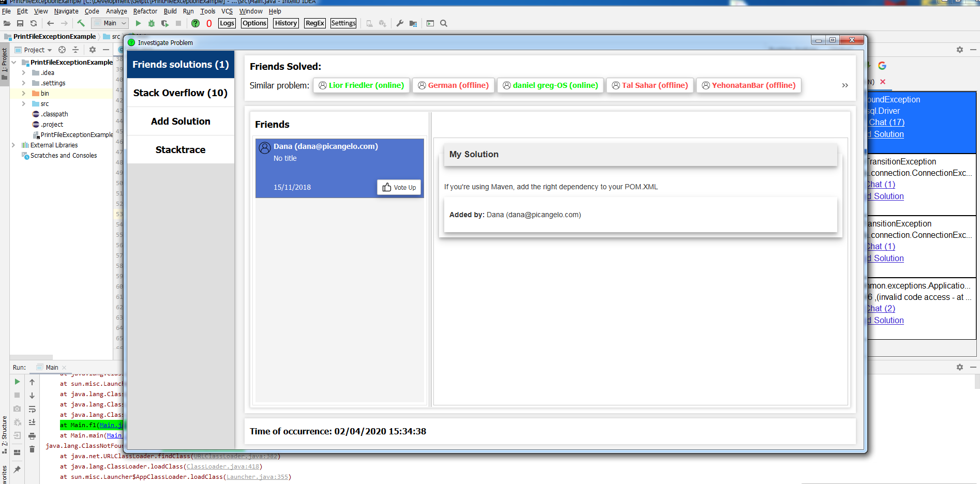Show more friends with the >> chevron
This screenshot has height=484, width=980.
[845, 85]
